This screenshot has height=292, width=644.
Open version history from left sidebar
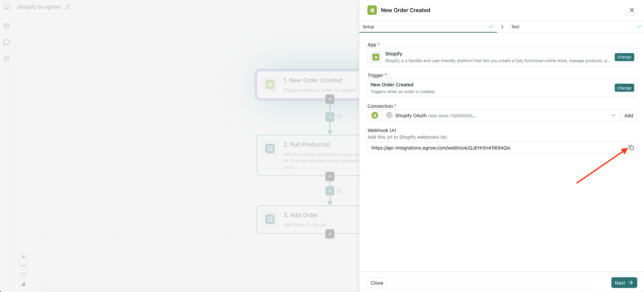[x=7, y=26]
